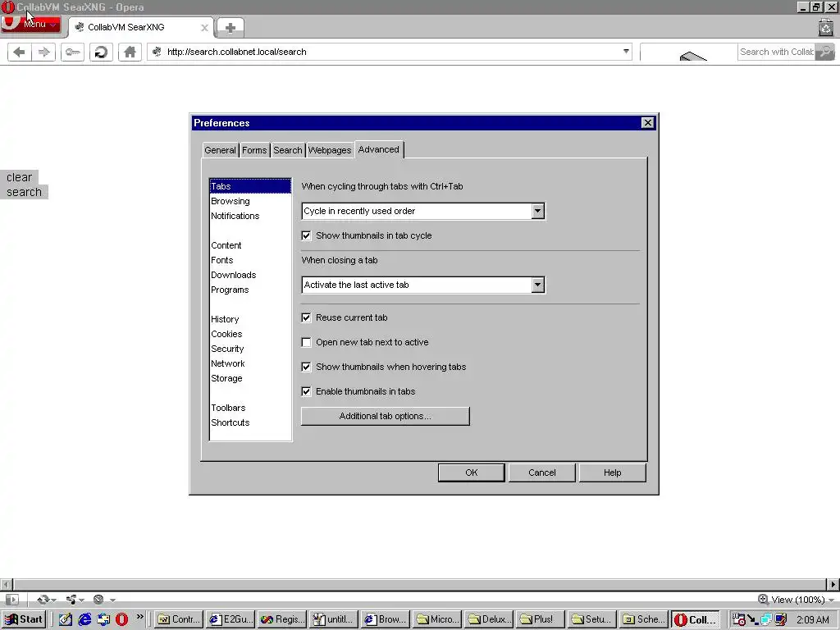Open the View (100%) zoom dropdown

tap(796, 600)
